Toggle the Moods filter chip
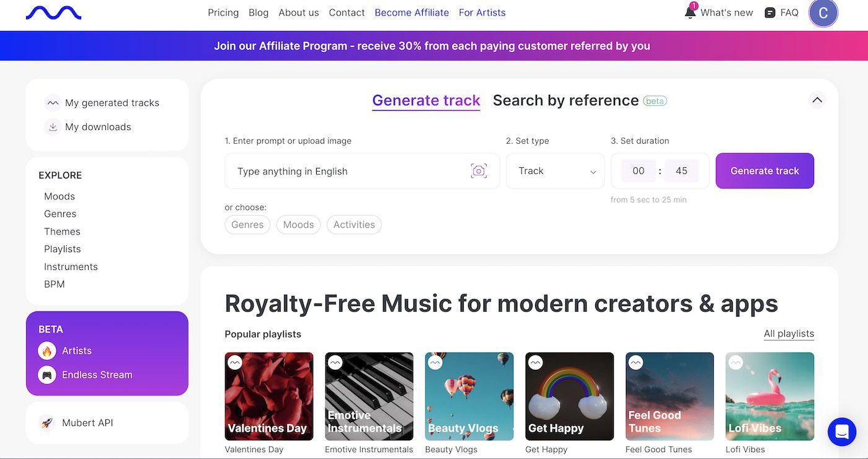This screenshot has width=868, height=459. coord(298,224)
